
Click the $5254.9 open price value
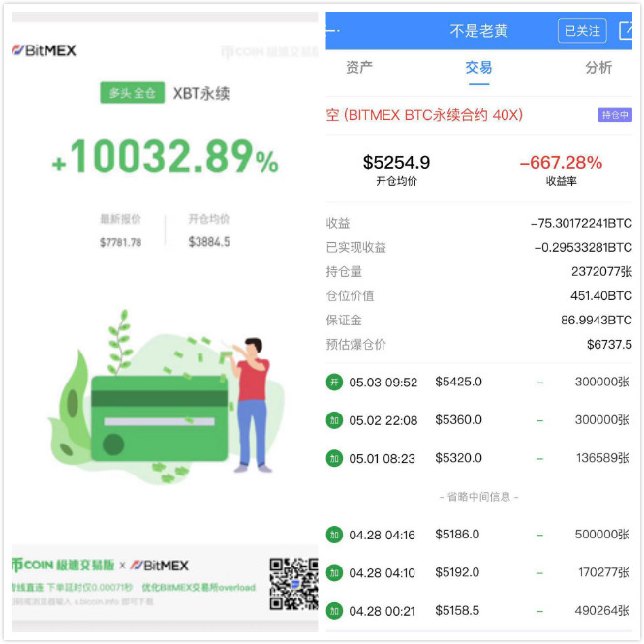coord(396,163)
